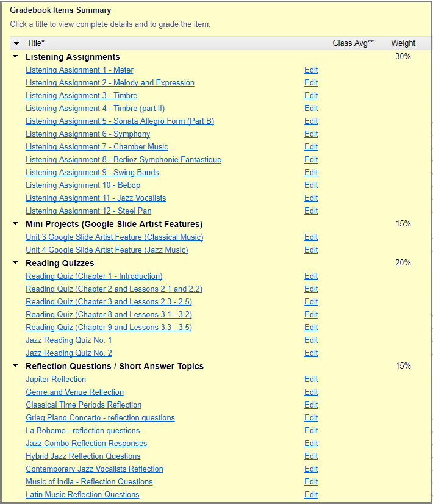The width and height of the screenshot is (433, 504).
Task: Open Listening Assignment 2 - Melody and Expression
Action: (110, 82)
